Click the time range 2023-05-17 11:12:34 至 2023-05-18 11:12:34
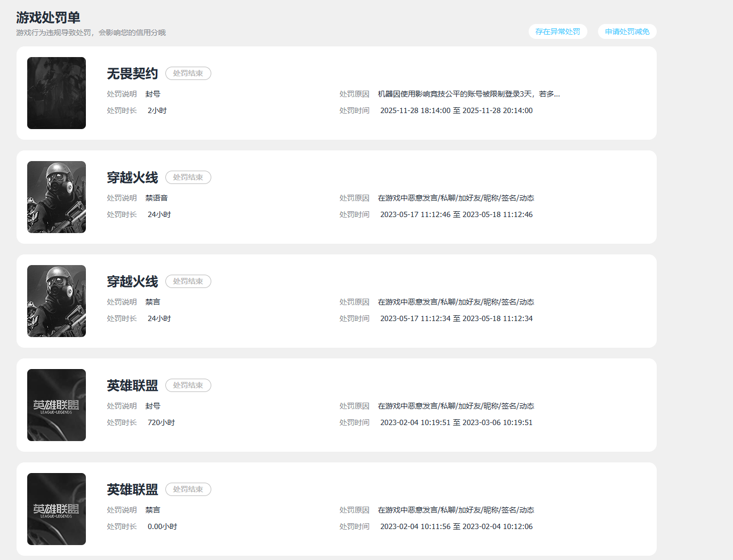733x560 pixels. (457, 318)
